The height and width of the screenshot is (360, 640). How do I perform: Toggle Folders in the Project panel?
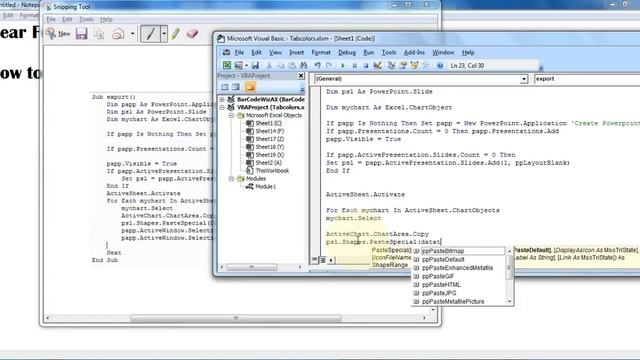(250, 87)
